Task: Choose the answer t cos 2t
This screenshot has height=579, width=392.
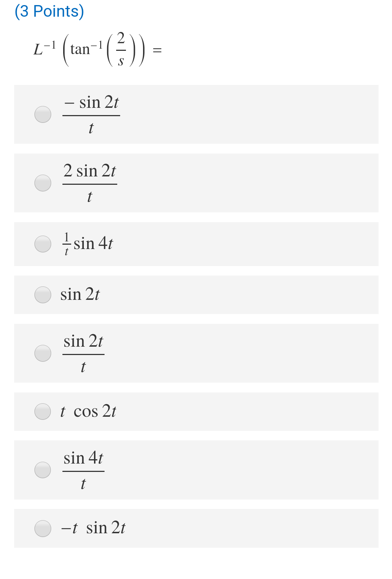Action: click(42, 412)
